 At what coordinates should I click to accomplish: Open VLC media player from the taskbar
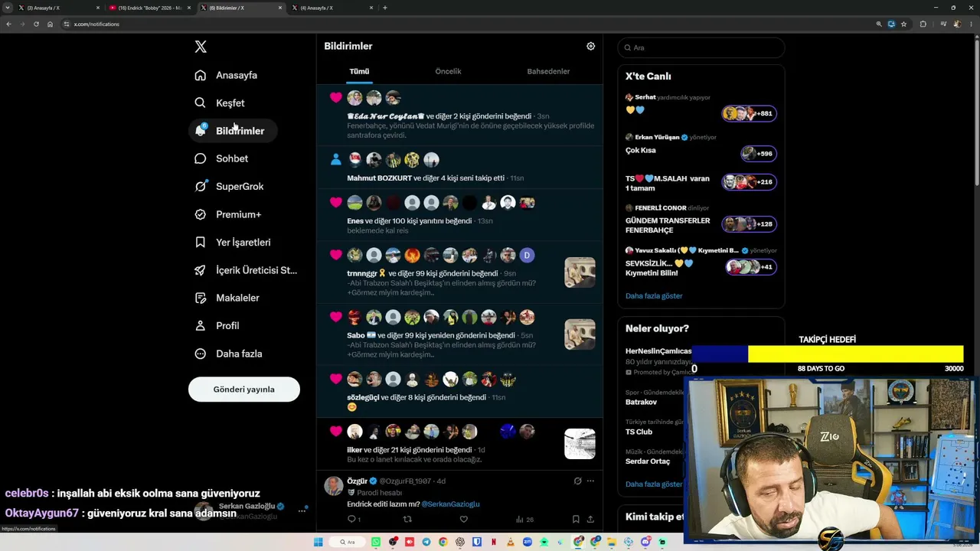[511, 542]
